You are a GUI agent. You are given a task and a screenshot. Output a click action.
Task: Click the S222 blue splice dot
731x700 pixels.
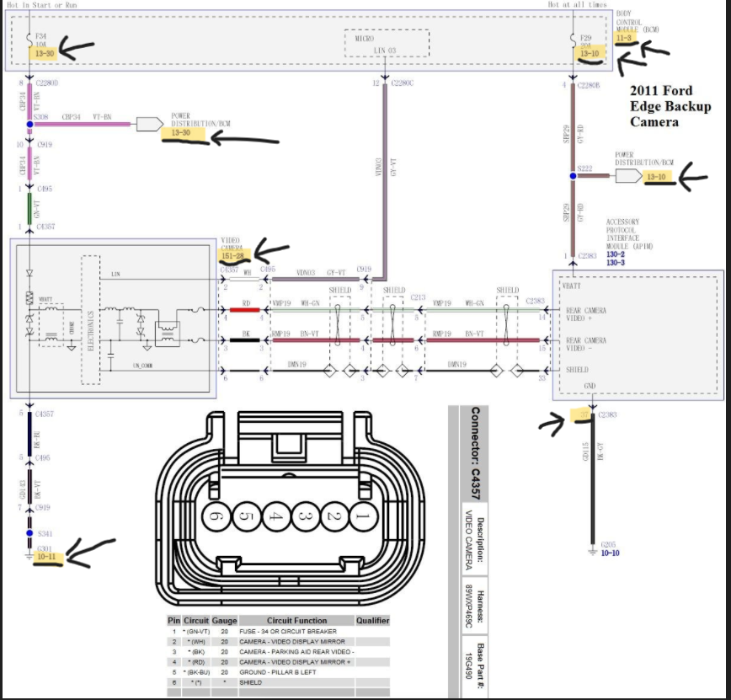coord(574,176)
